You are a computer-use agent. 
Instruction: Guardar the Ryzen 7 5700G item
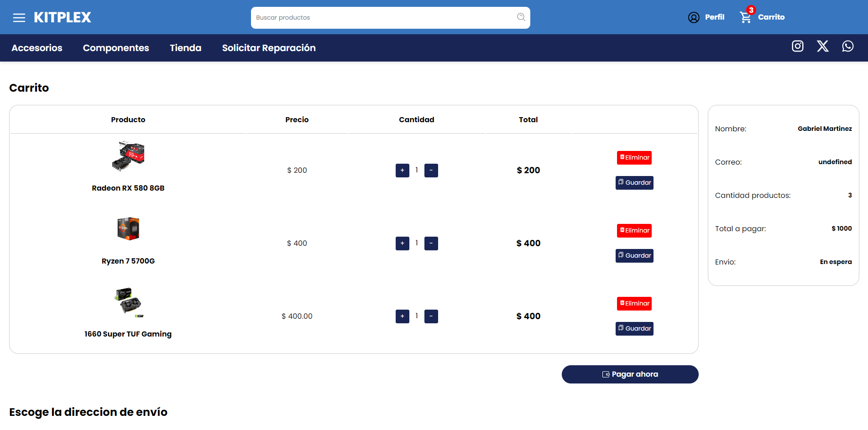pyautogui.click(x=634, y=256)
